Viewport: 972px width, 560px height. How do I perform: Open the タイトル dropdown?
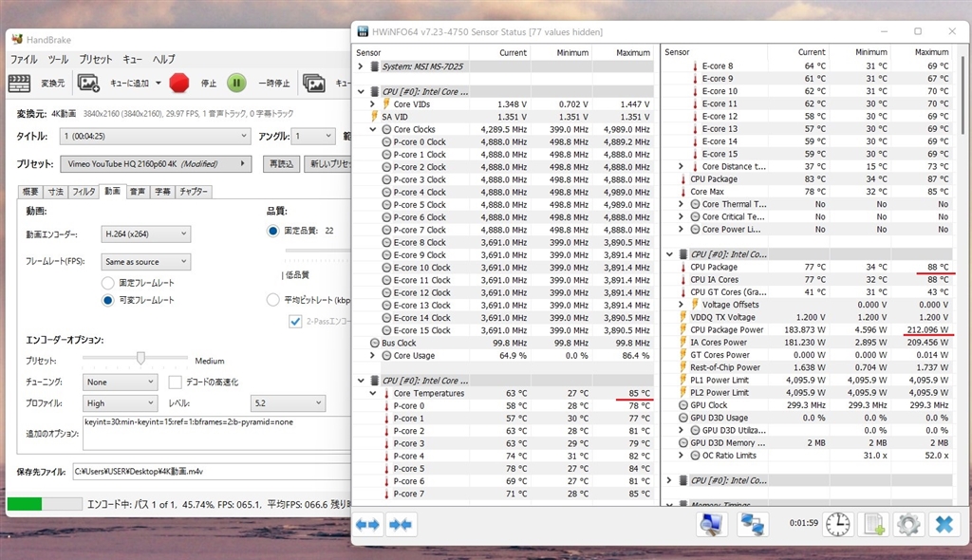point(155,136)
